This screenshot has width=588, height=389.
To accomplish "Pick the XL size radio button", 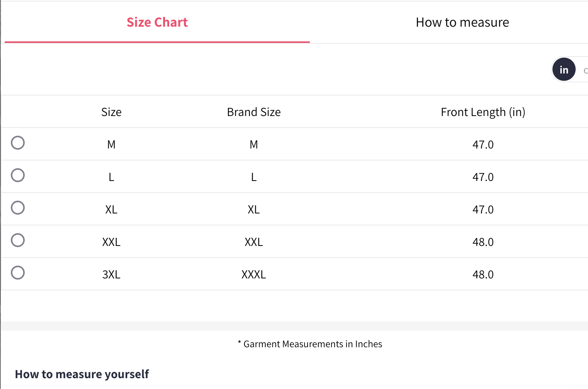I will (18, 208).
